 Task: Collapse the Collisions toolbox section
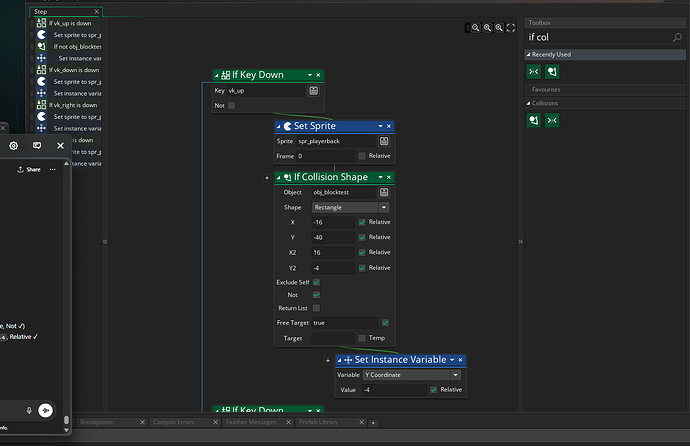click(x=529, y=103)
